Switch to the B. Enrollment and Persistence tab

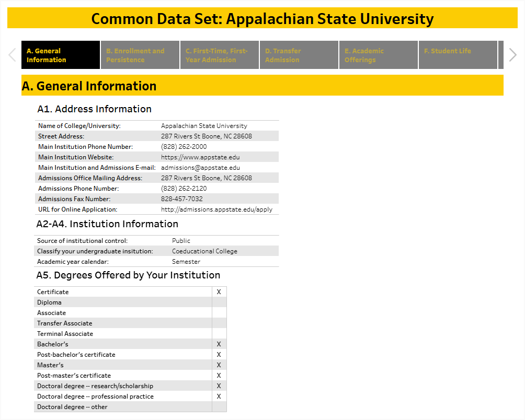(x=140, y=54)
